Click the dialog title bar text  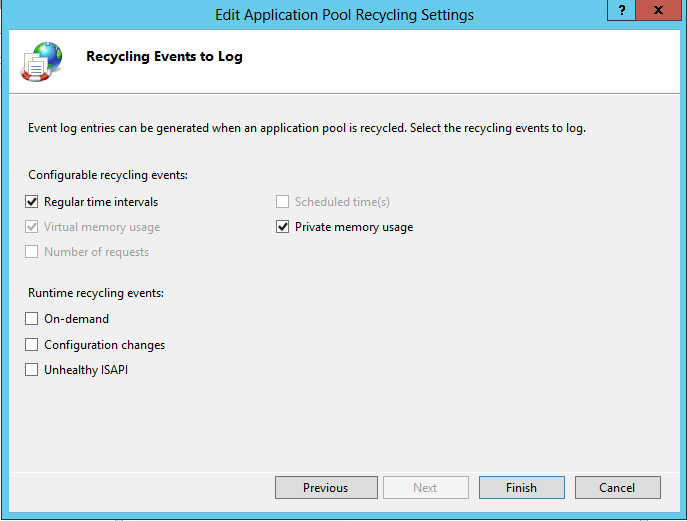(x=344, y=15)
